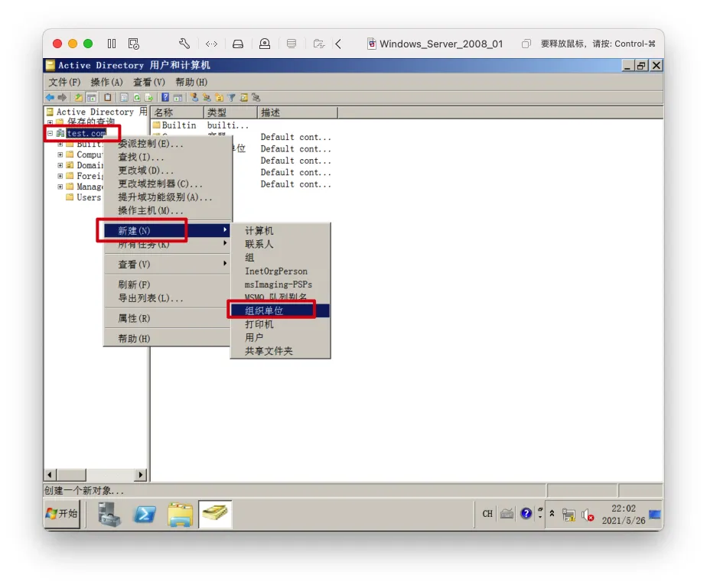Image resolution: width=707 pixels, height=588 pixels.
Task: Open the 操作(A) menu
Action: (x=106, y=82)
